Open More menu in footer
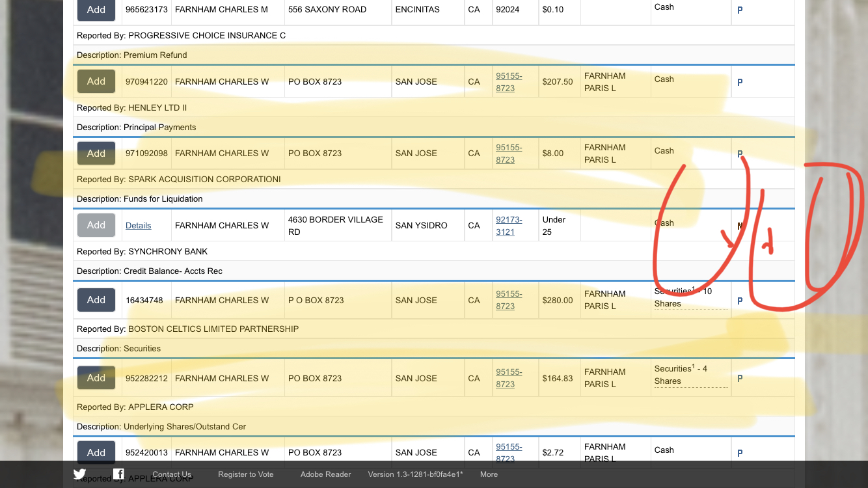 pyautogui.click(x=489, y=474)
